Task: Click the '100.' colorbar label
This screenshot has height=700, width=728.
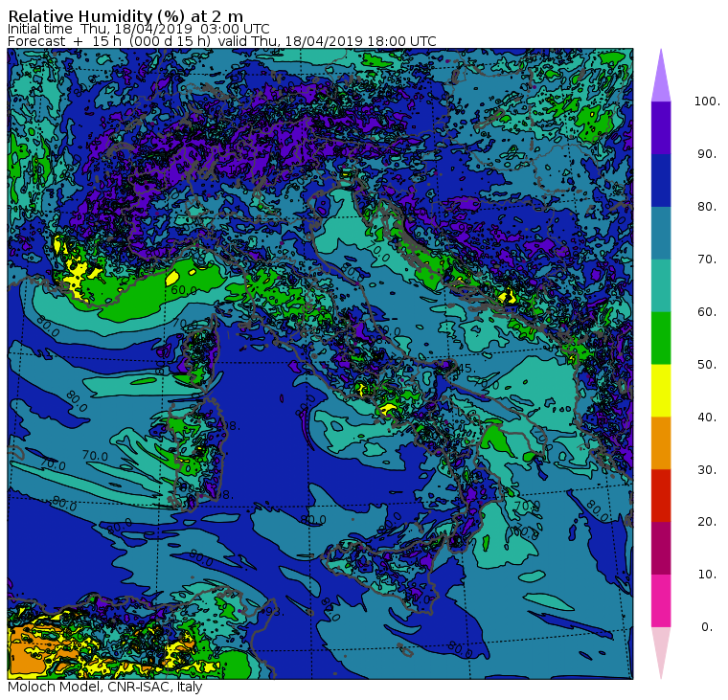Action: click(707, 102)
